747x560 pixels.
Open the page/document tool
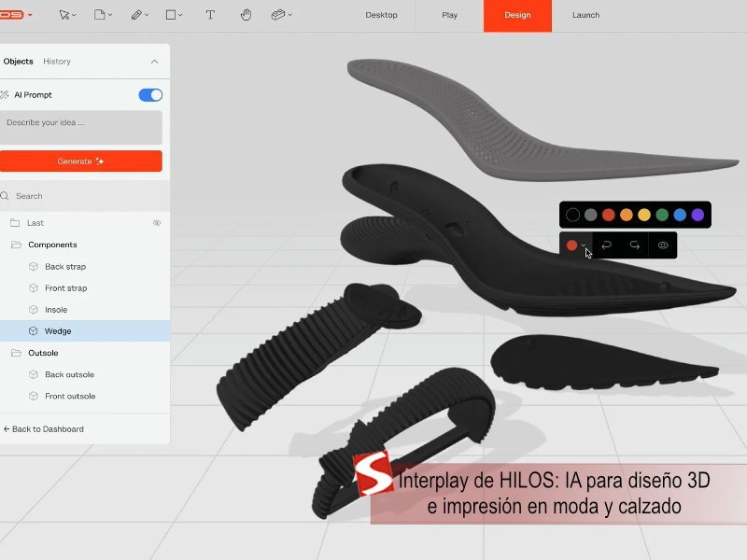pos(101,14)
